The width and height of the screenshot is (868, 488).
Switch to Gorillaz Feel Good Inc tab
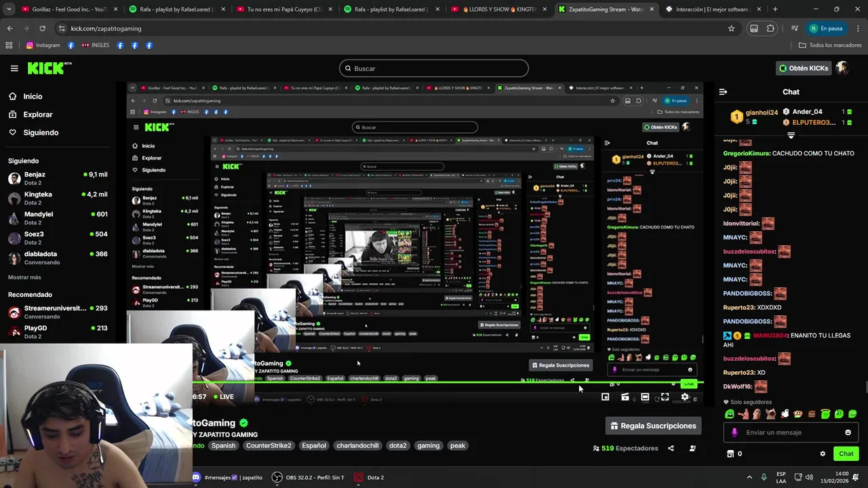(x=69, y=9)
